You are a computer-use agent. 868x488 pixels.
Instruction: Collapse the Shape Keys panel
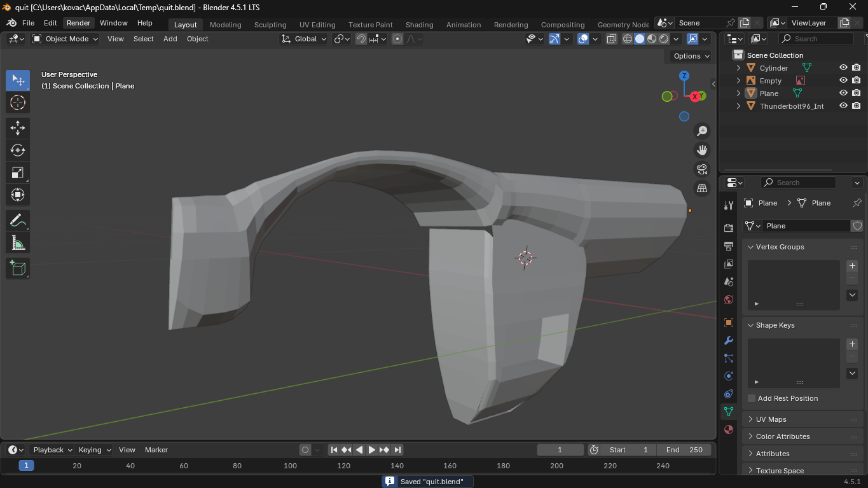(x=750, y=325)
